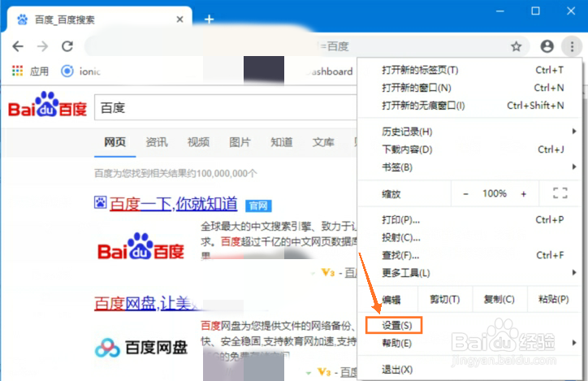
Task: Switch to the 知道 search tab
Action: coord(282,142)
